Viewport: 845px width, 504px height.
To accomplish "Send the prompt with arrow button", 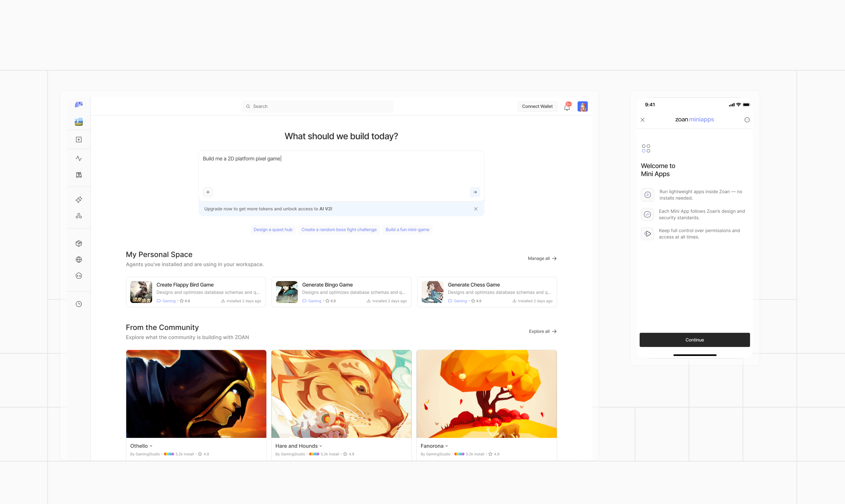I will (475, 192).
